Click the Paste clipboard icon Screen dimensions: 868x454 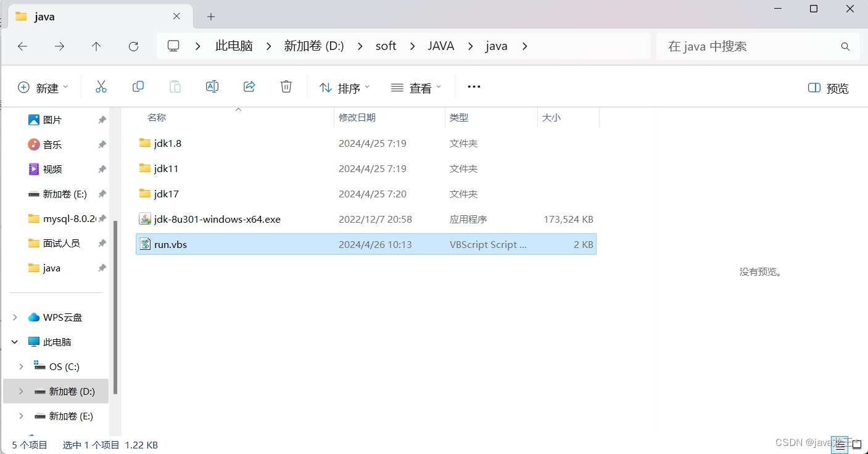click(x=175, y=87)
